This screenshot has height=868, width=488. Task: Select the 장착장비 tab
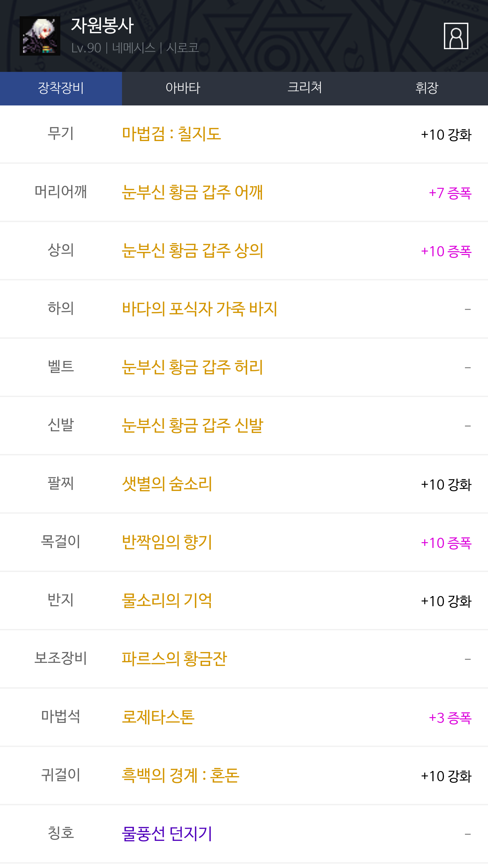tap(61, 88)
